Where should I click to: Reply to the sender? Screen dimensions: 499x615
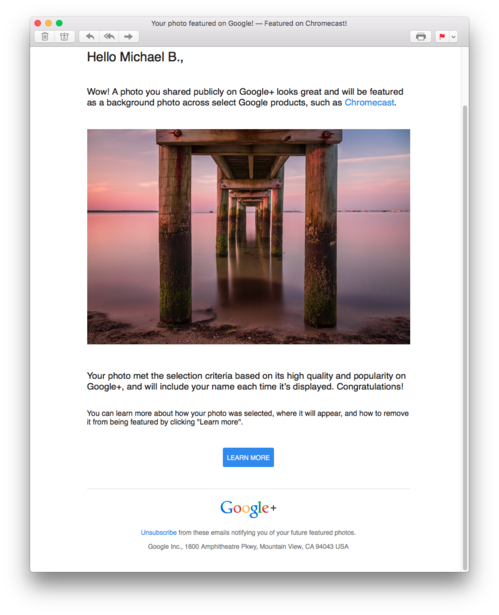click(x=90, y=36)
